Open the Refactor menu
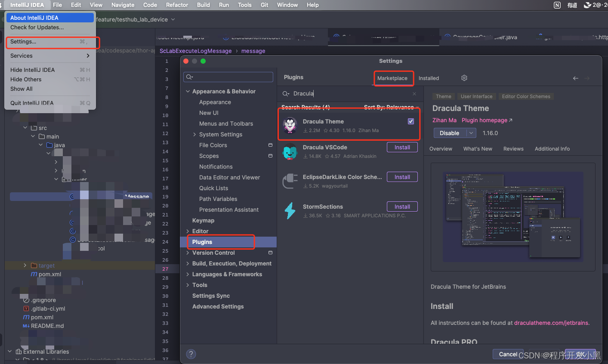This screenshot has height=364, width=608. point(177,5)
